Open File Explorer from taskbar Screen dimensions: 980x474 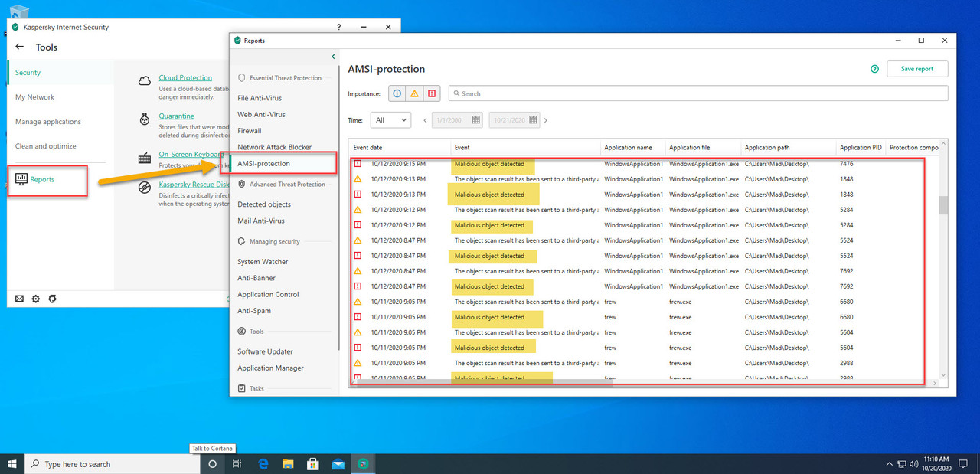pyautogui.click(x=288, y=464)
